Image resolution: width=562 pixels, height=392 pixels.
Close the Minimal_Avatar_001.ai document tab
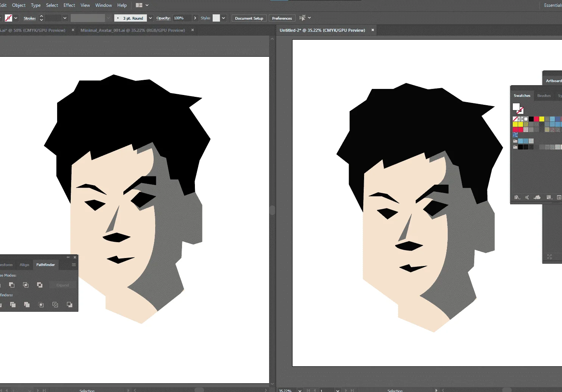(x=193, y=30)
